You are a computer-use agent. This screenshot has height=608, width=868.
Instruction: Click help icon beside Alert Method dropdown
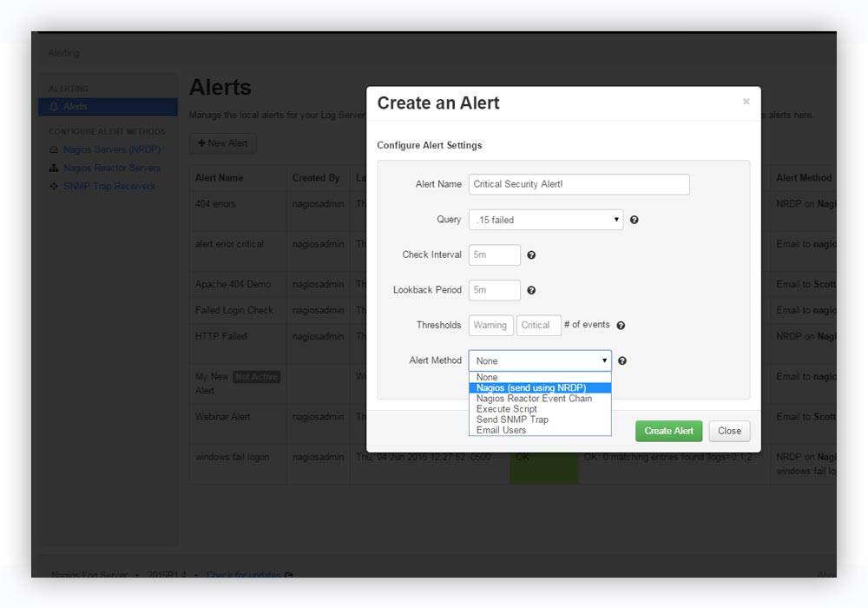pos(622,361)
